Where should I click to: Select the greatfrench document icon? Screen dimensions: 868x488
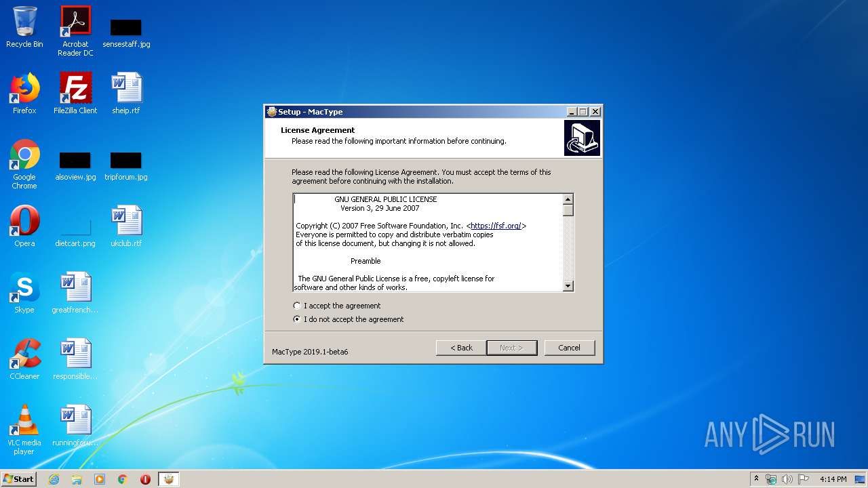(75, 293)
